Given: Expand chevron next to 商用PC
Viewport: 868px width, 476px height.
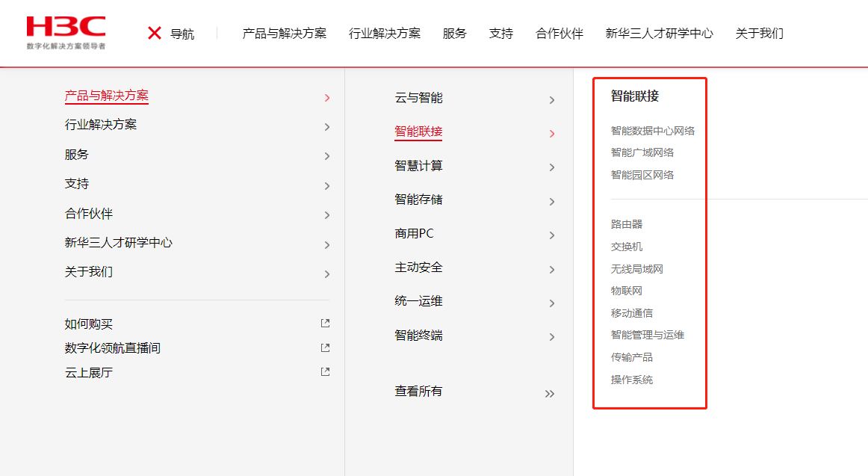Looking at the screenshot, I should [x=552, y=236].
